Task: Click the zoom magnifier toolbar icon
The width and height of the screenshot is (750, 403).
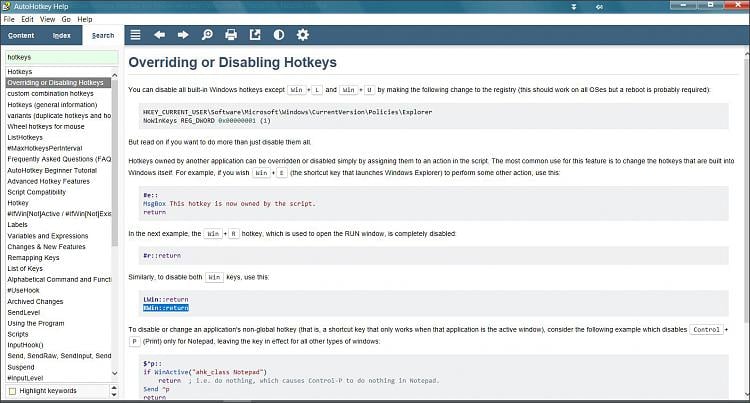Action: click(x=207, y=35)
